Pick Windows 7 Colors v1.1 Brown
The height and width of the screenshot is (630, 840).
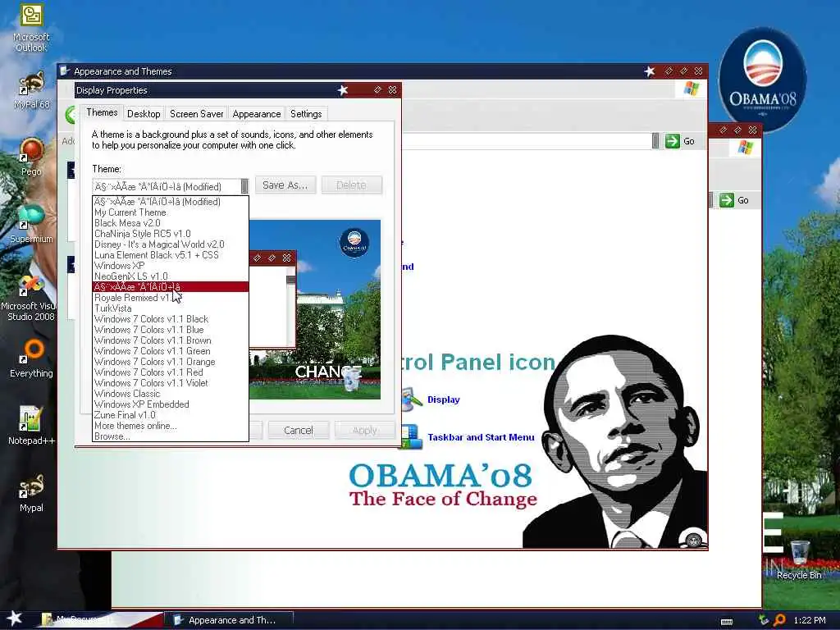171,340
